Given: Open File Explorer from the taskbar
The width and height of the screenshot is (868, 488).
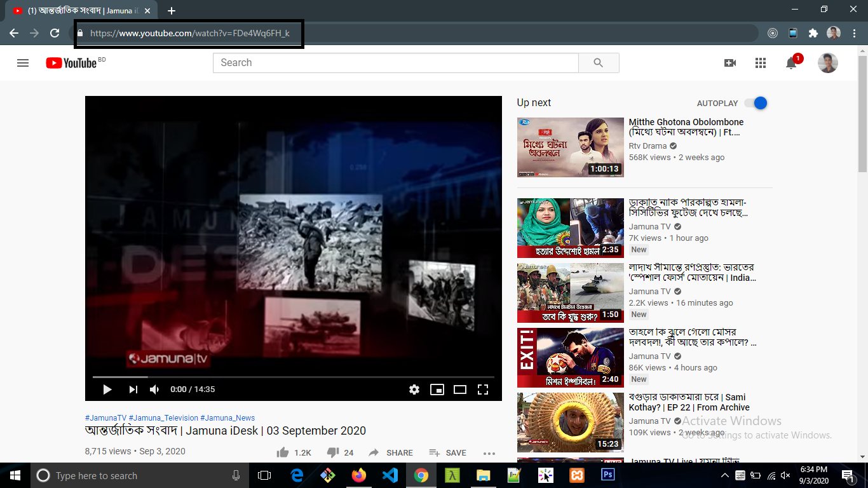Looking at the screenshot, I should [x=484, y=475].
